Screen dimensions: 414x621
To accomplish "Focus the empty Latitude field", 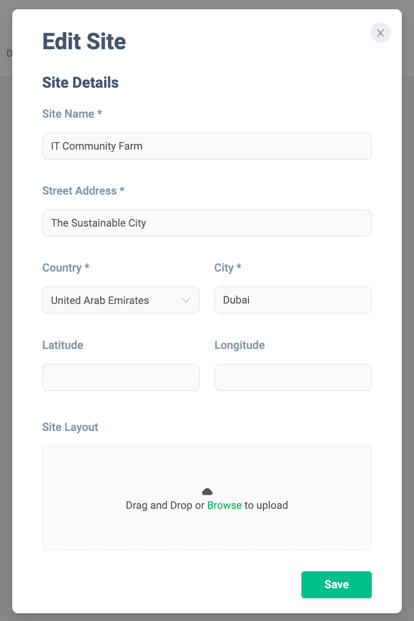I will pyautogui.click(x=121, y=377).
